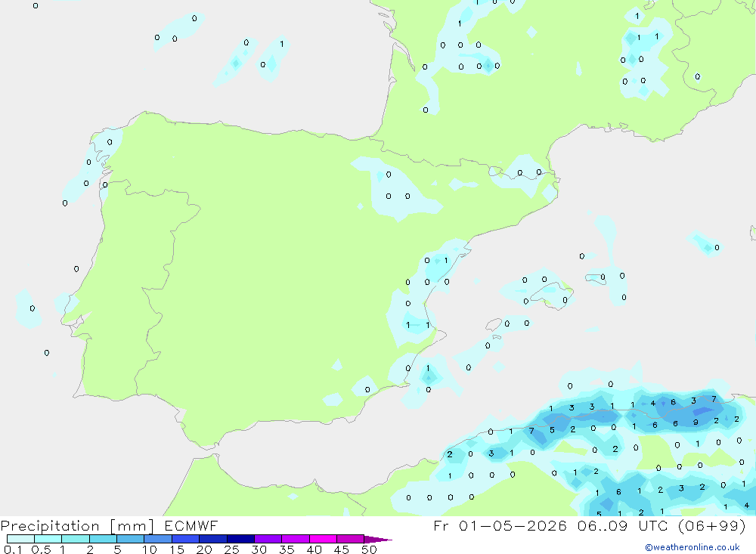Screen dimensions: 756x554
Task: Click the '9' precipitation value on map
Action: tap(696, 422)
